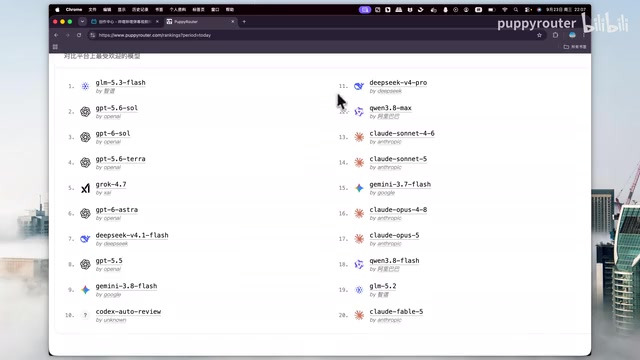Click the Anthropic icon beside claude-fable-5
The width and height of the screenshot is (640, 360).
click(359, 315)
